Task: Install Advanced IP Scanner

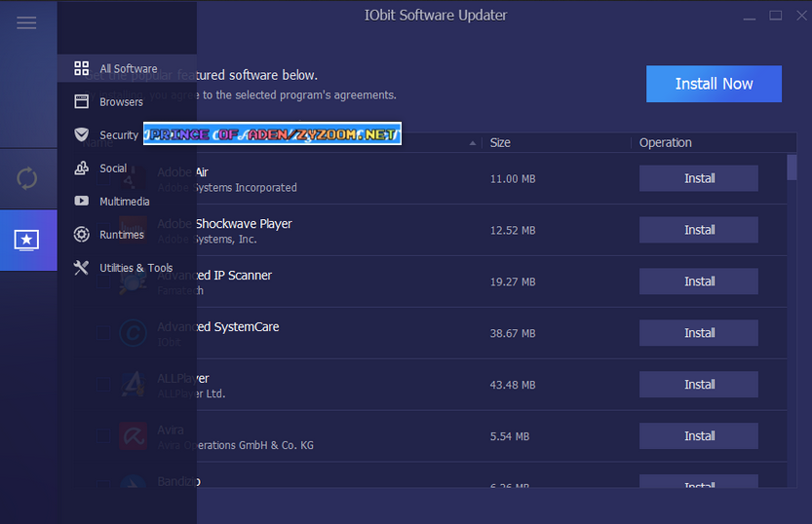Action: [x=699, y=281]
